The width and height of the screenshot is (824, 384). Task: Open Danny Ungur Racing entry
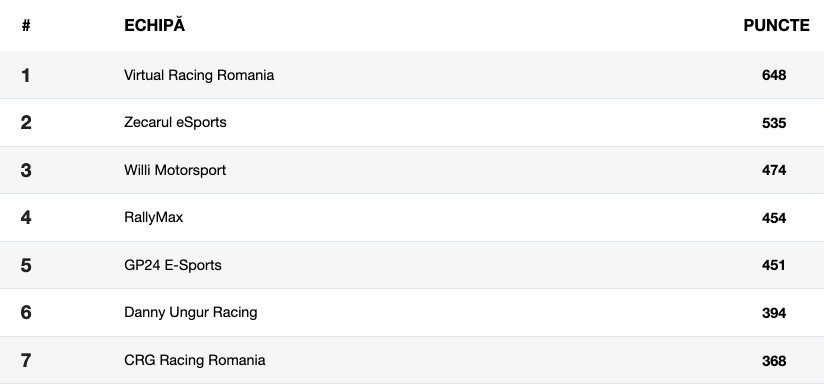click(x=191, y=313)
